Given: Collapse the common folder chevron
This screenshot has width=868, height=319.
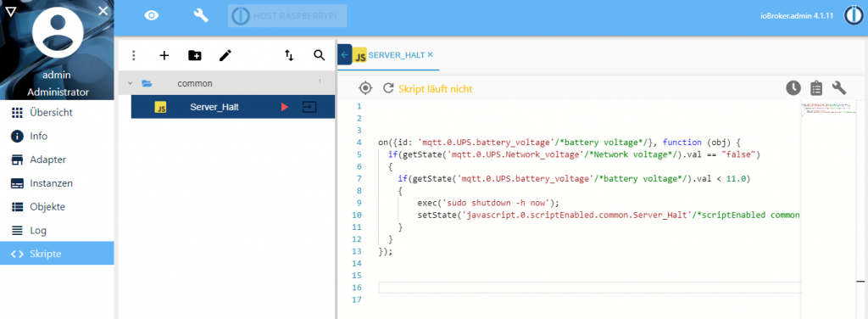Looking at the screenshot, I should 130,83.
